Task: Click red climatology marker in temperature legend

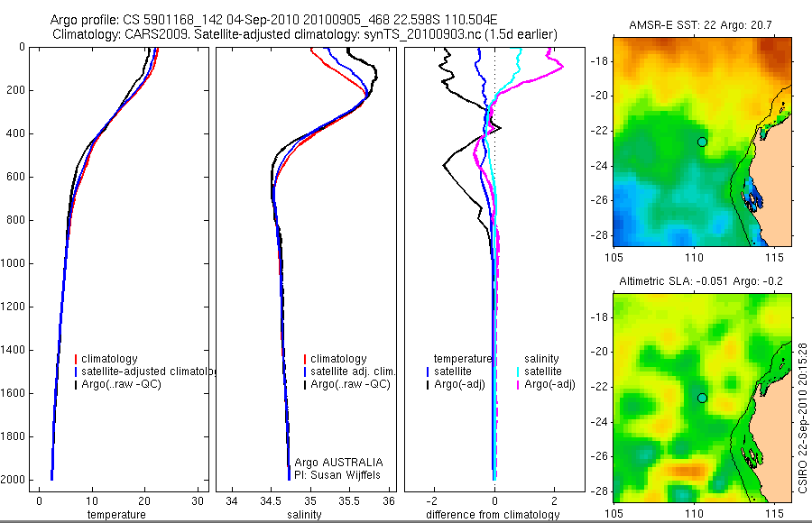Action: (76, 359)
